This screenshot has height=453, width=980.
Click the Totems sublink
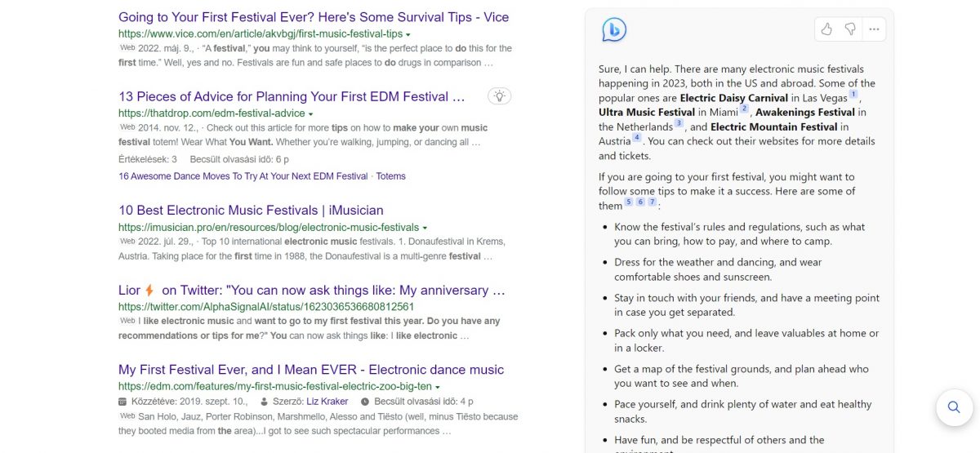pyautogui.click(x=390, y=176)
